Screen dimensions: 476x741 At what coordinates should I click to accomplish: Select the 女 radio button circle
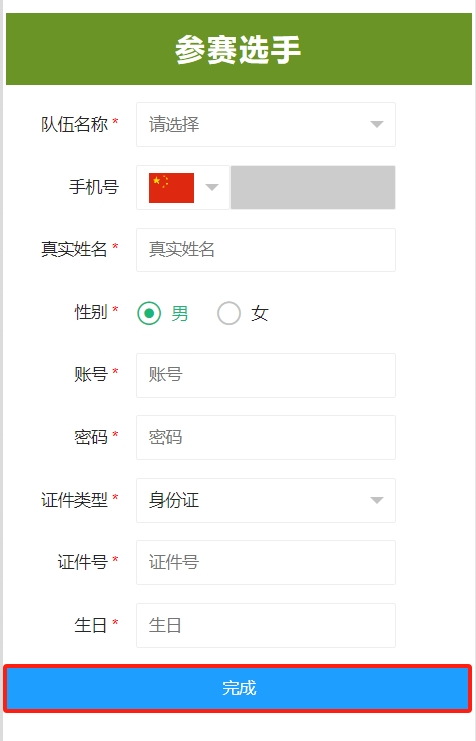(x=229, y=313)
